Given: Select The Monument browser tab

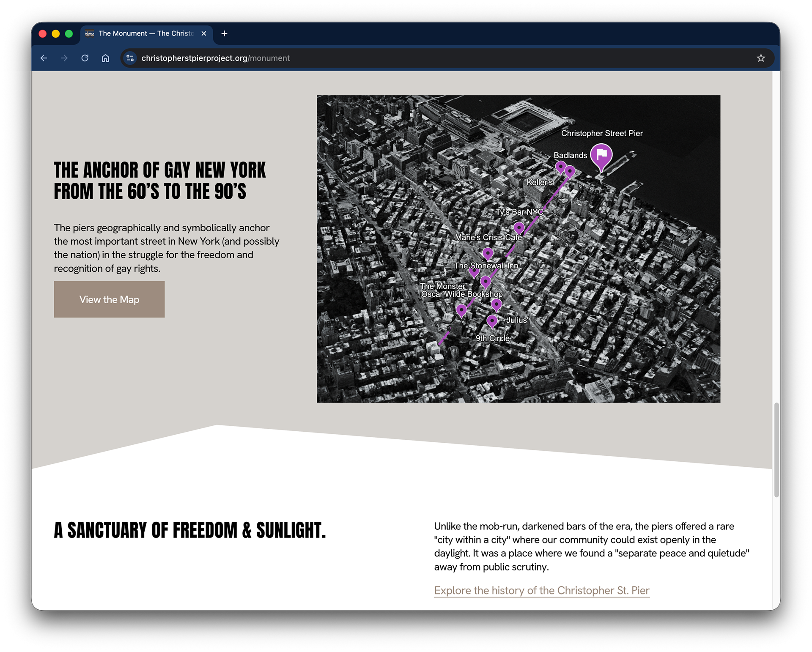Looking at the screenshot, I should pos(146,33).
